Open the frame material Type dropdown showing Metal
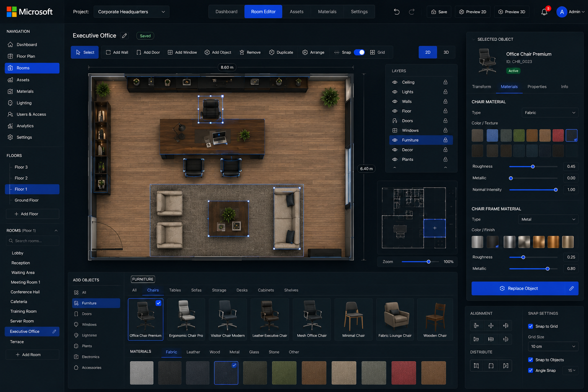 548,219
